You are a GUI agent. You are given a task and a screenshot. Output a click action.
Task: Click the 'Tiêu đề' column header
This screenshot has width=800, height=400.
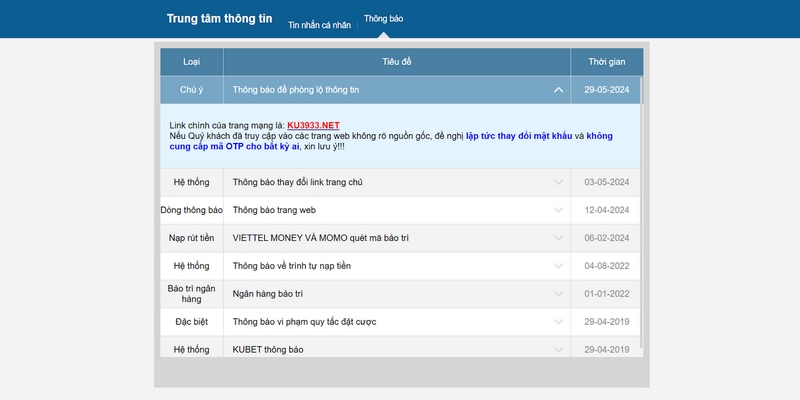tap(397, 62)
